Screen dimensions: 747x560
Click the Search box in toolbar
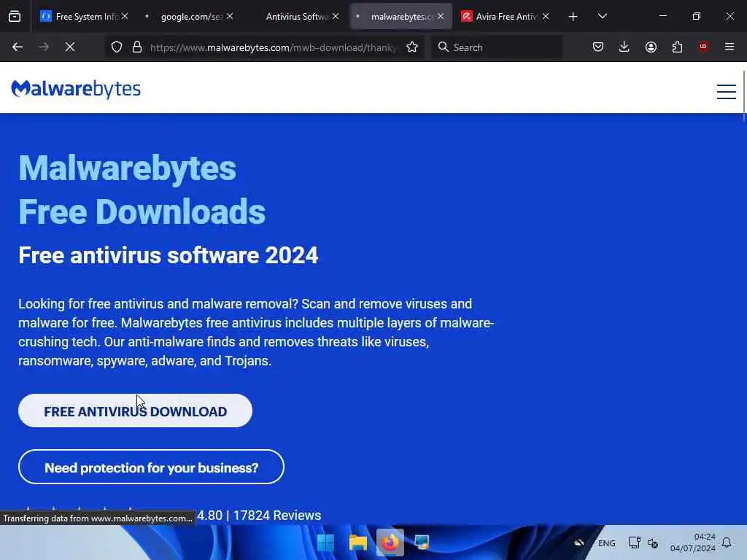tap(497, 47)
